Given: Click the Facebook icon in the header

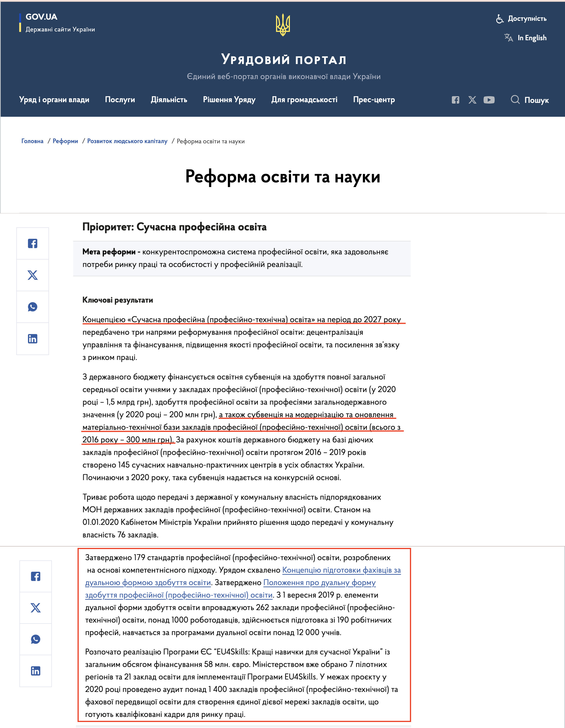Looking at the screenshot, I should pos(456,100).
